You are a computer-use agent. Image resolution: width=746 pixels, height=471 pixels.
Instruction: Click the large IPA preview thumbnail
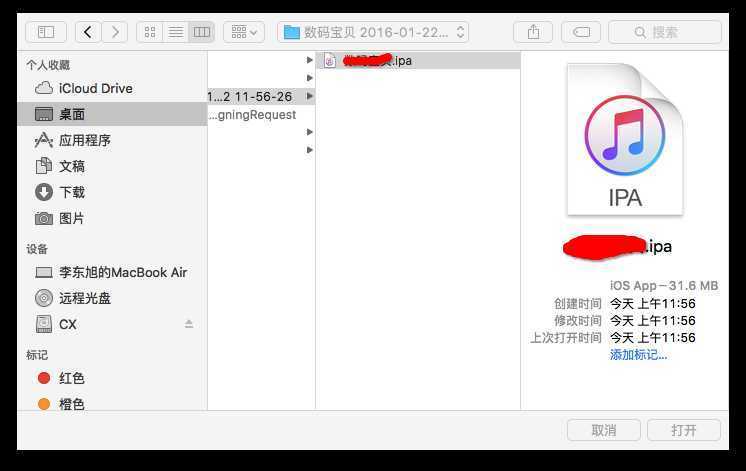click(625, 140)
